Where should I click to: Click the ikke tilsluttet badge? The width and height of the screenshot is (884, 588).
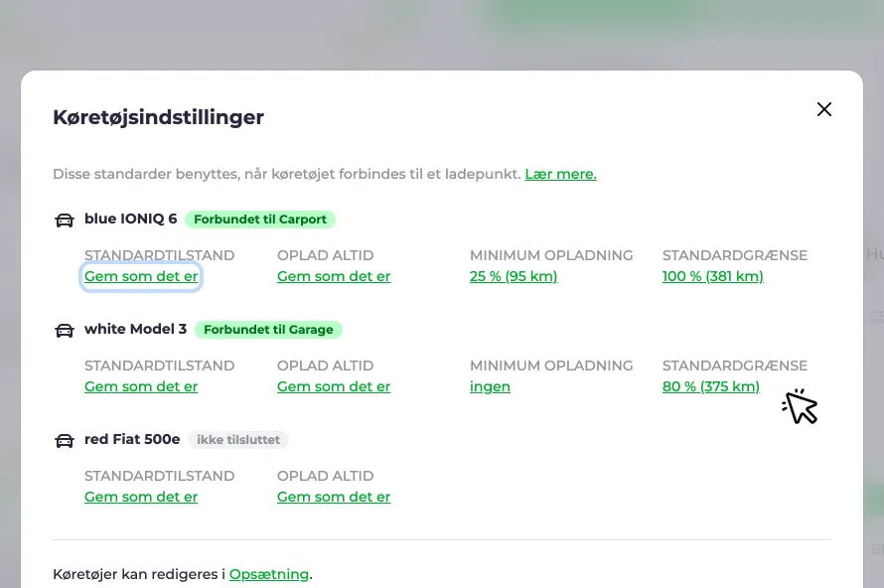click(238, 440)
